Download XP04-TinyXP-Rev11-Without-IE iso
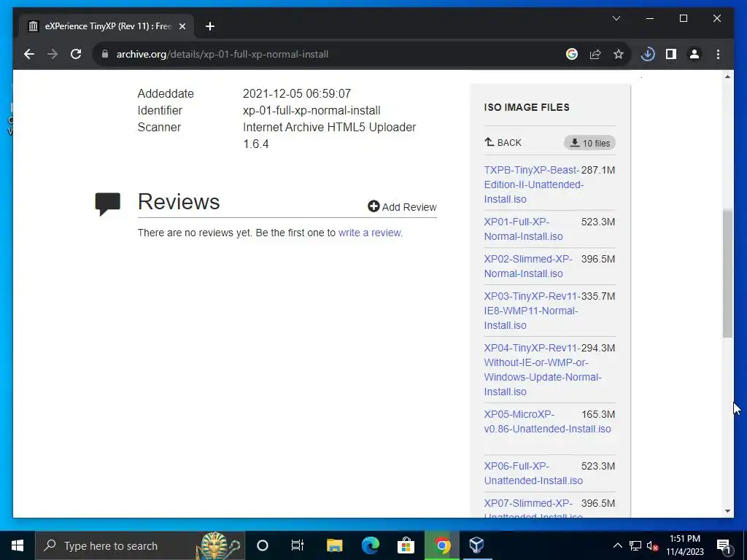Viewport: 747px width, 560px height. click(542, 370)
